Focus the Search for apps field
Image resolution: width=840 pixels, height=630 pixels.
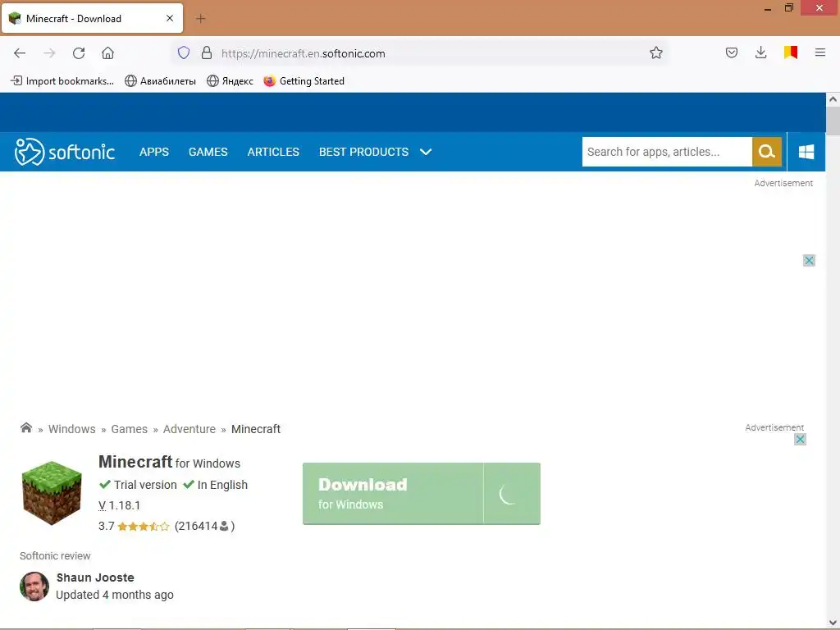click(667, 152)
